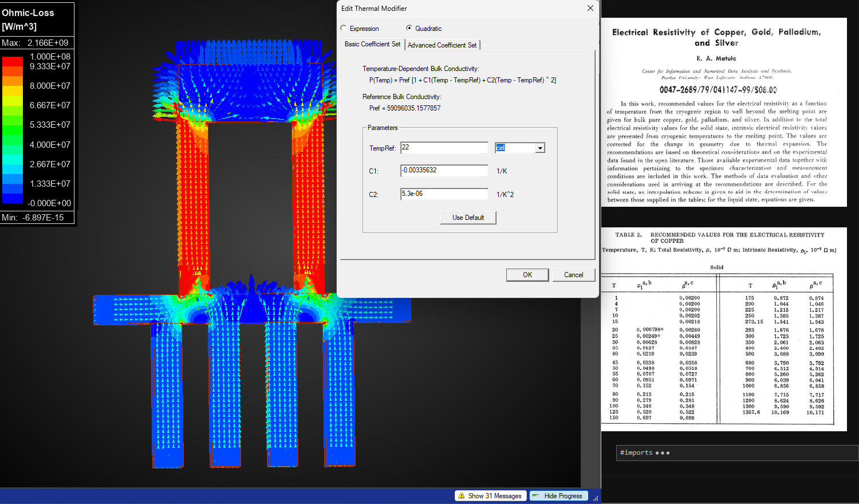Click Show 31 Messages button
Image resolution: width=859 pixels, height=504 pixels.
[x=490, y=496]
